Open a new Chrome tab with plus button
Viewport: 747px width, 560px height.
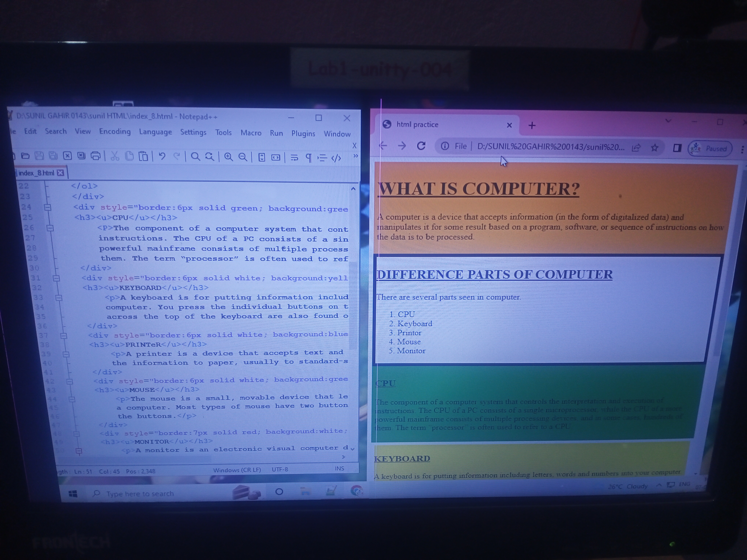532,126
